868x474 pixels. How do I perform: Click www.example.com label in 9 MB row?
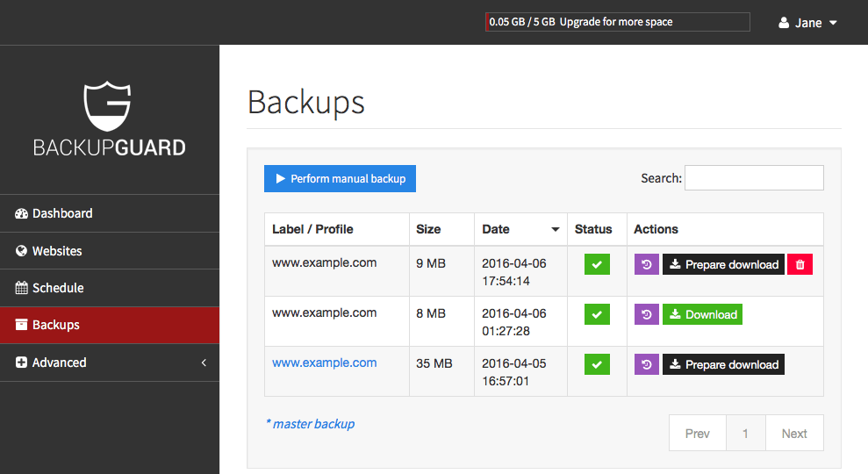pyautogui.click(x=325, y=263)
